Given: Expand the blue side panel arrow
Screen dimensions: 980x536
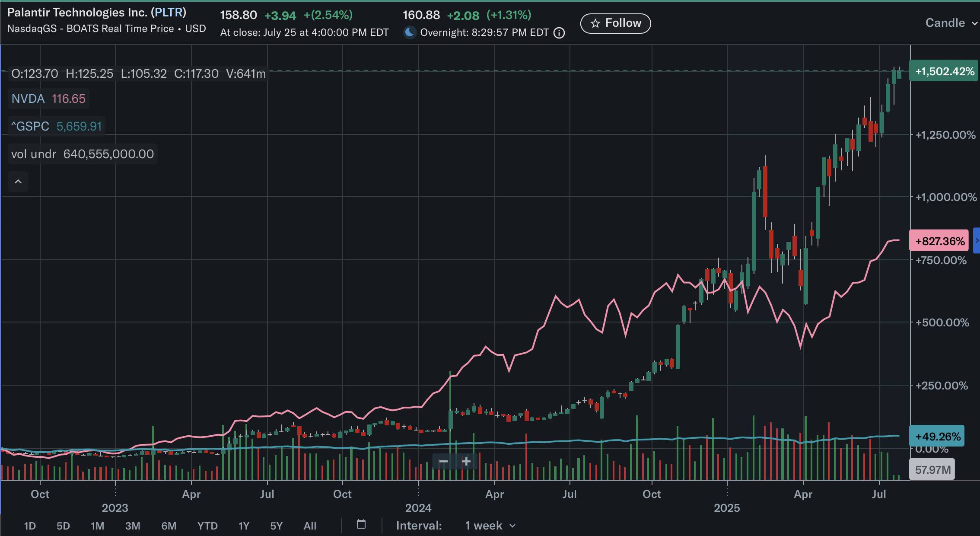Looking at the screenshot, I should 977,240.
